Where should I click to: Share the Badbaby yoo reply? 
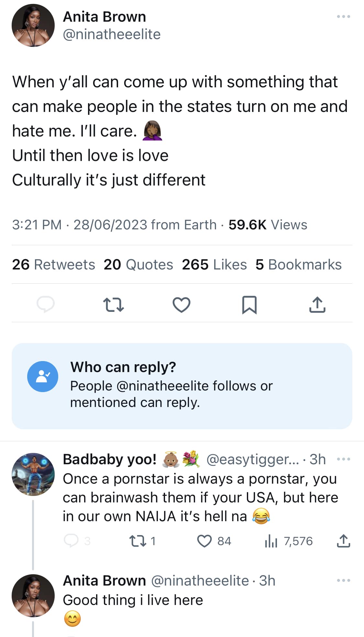click(343, 541)
